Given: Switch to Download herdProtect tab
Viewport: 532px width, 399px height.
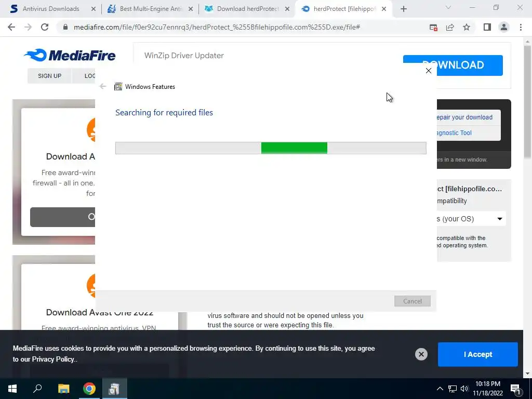Looking at the screenshot, I should click(248, 9).
